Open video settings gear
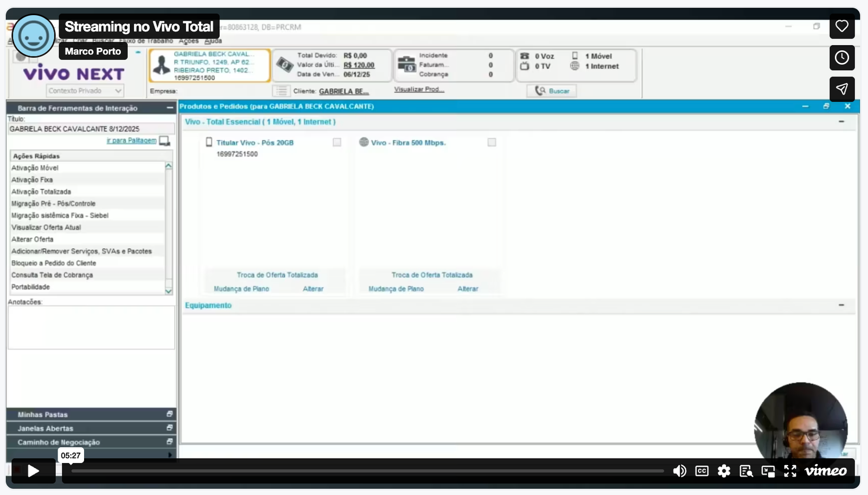This screenshot has height=495, width=868. coord(724,471)
